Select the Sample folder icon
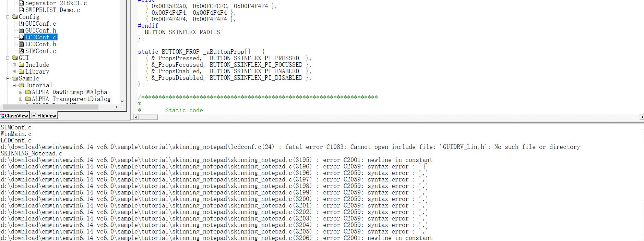The height and width of the screenshot is (241, 644). [15, 78]
